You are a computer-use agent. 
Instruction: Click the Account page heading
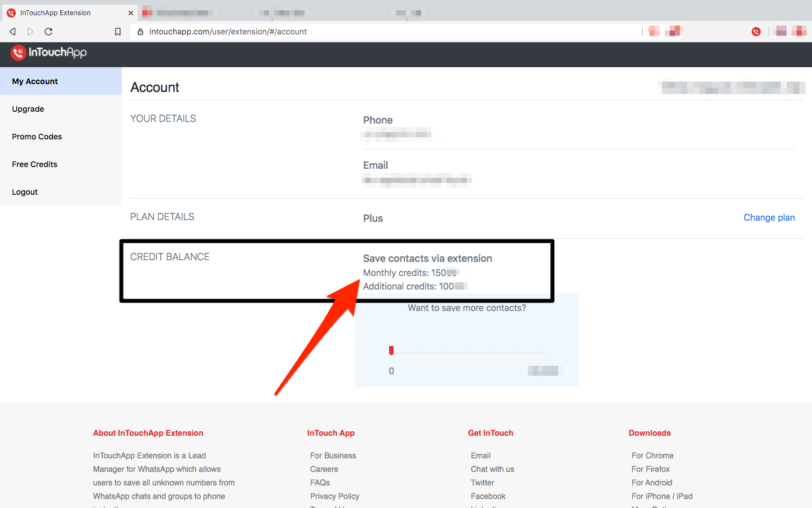pyautogui.click(x=155, y=87)
